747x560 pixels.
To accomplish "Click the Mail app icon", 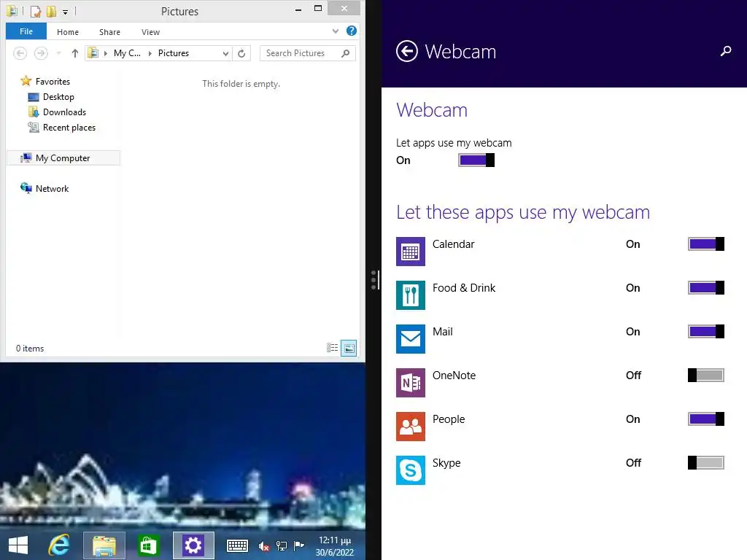I will [x=410, y=339].
